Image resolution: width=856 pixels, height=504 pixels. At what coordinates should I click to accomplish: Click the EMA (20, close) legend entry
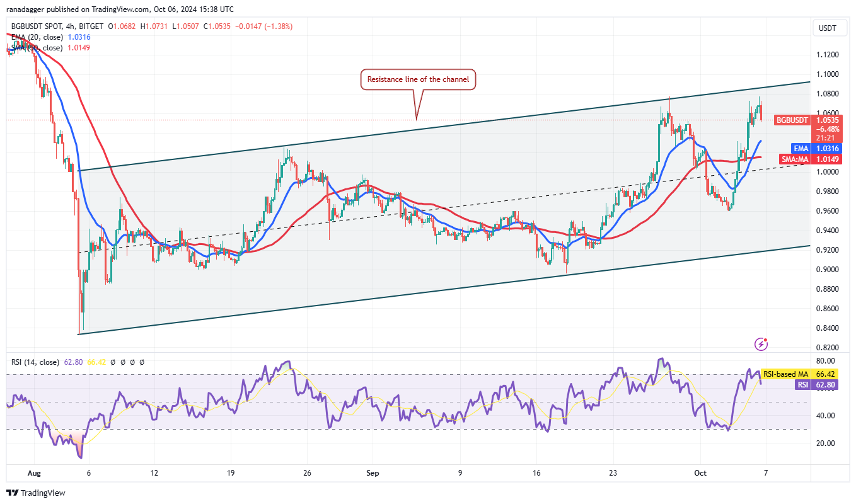point(37,37)
